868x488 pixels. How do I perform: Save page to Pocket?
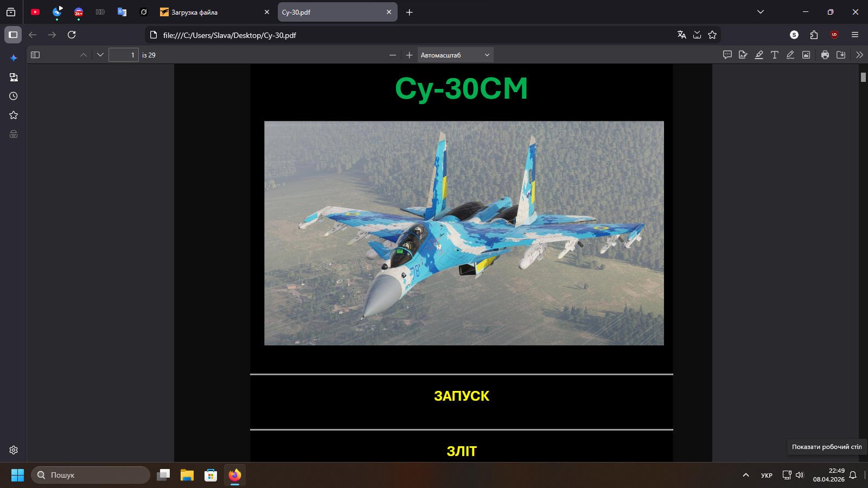697,35
